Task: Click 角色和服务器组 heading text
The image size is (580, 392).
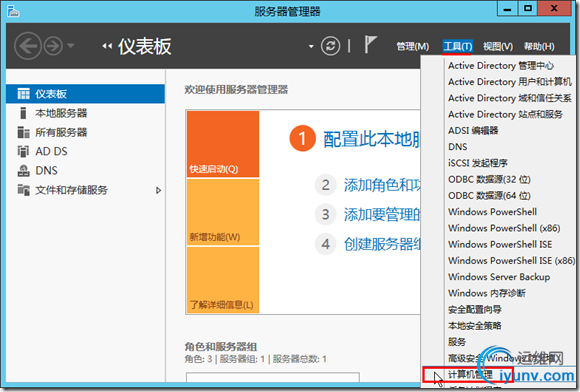Action: (x=220, y=347)
